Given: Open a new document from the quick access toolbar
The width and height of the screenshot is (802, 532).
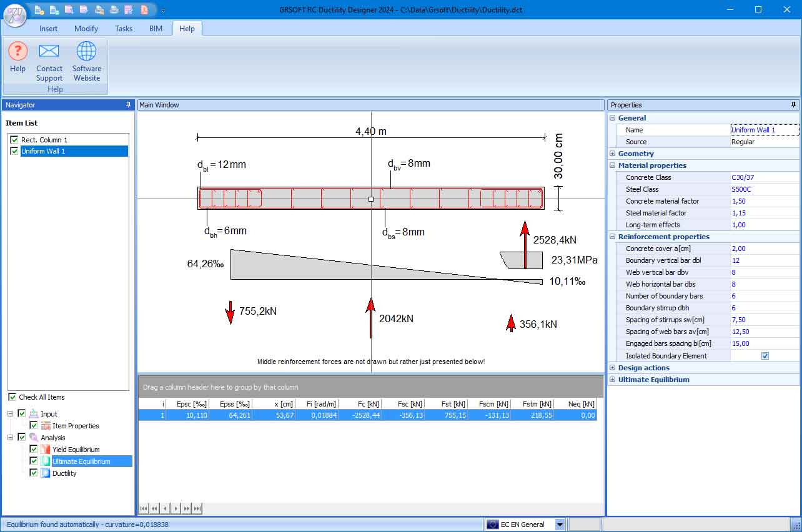Looking at the screenshot, I should (39, 9).
